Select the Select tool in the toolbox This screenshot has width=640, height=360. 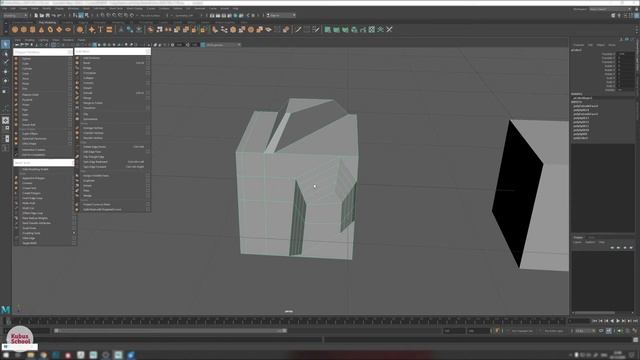click(x=5, y=44)
